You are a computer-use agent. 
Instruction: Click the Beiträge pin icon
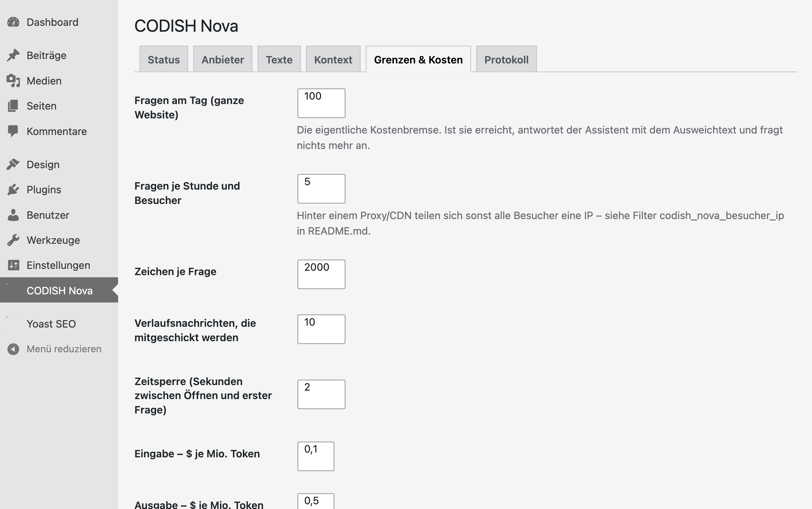point(13,55)
